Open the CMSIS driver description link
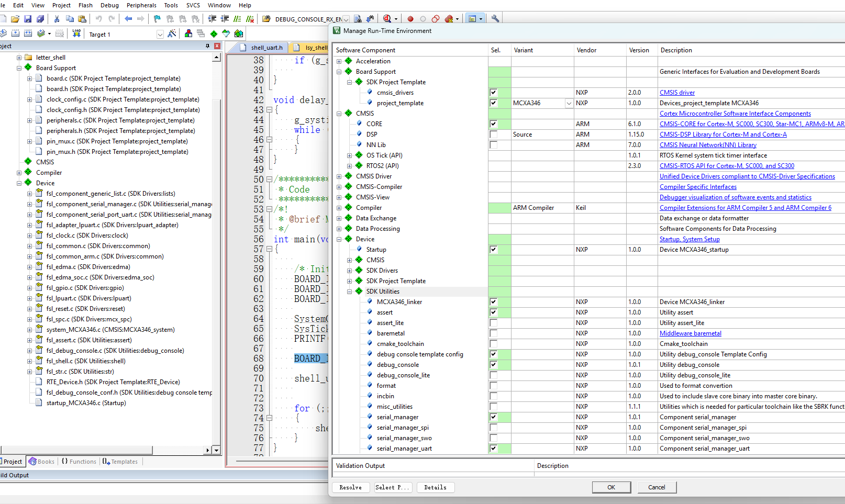Viewport: 845px width, 504px height. [677, 93]
